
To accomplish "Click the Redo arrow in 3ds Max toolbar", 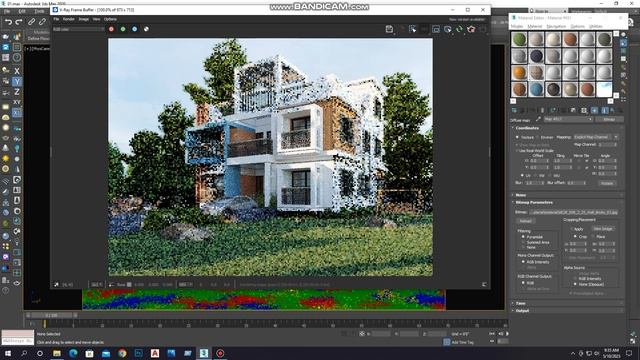I will 19,22.
